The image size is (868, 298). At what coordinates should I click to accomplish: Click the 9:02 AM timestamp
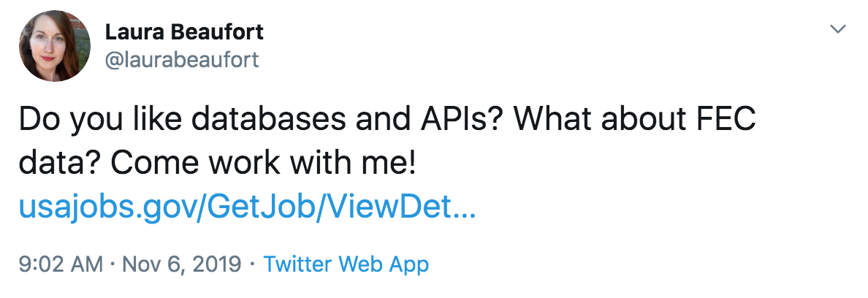pyautogui.click(x=61, y=264)
